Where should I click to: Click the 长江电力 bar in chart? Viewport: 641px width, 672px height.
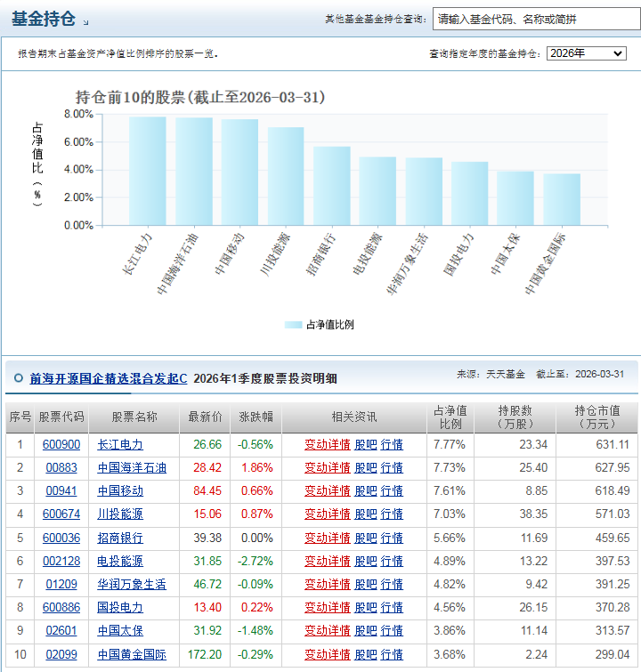tap(148, 171)
